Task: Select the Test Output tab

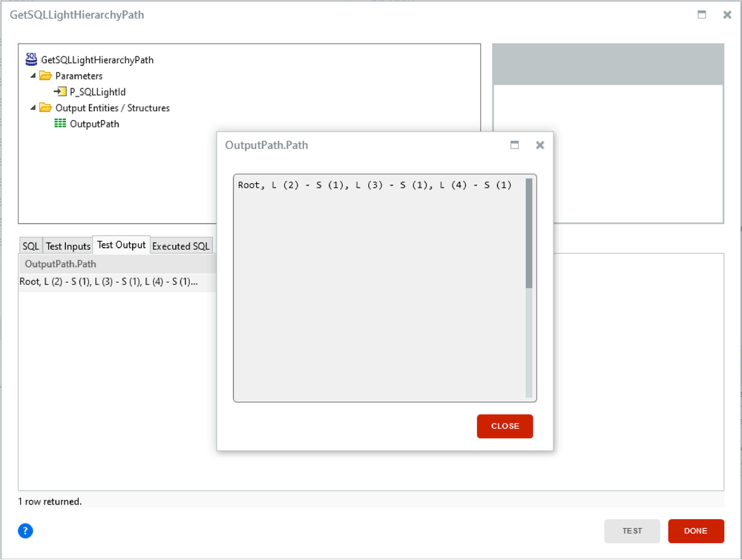Action: (121, 244)
